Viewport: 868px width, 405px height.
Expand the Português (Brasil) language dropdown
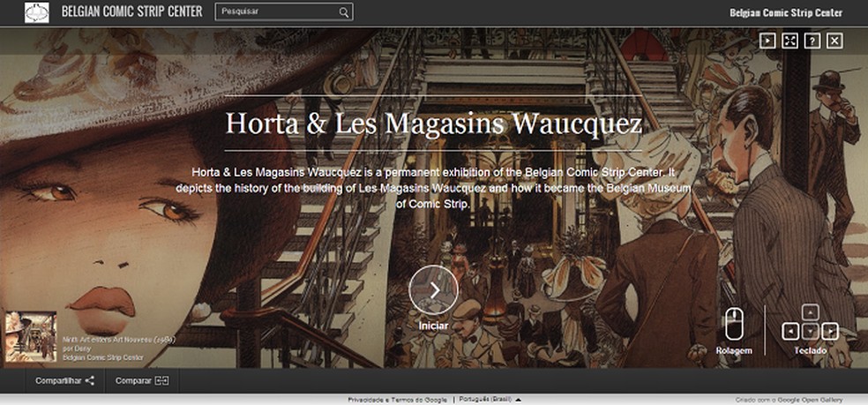click(490, 400)
